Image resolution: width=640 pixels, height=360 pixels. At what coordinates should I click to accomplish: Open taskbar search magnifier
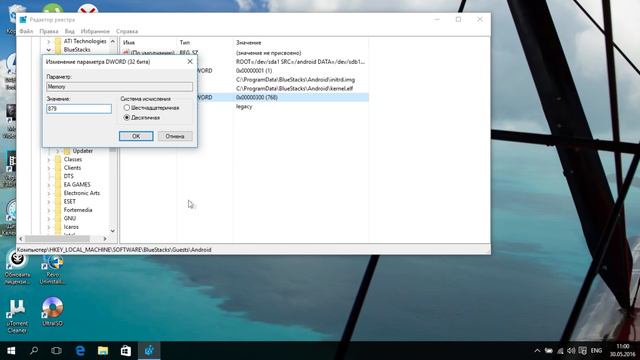point(34,351)
